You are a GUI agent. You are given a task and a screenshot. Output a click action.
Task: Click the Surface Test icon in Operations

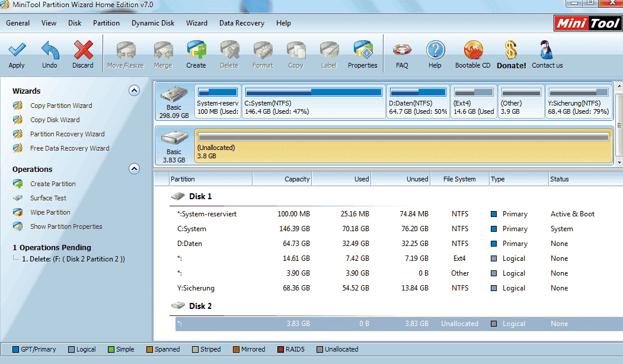point(18,198)
